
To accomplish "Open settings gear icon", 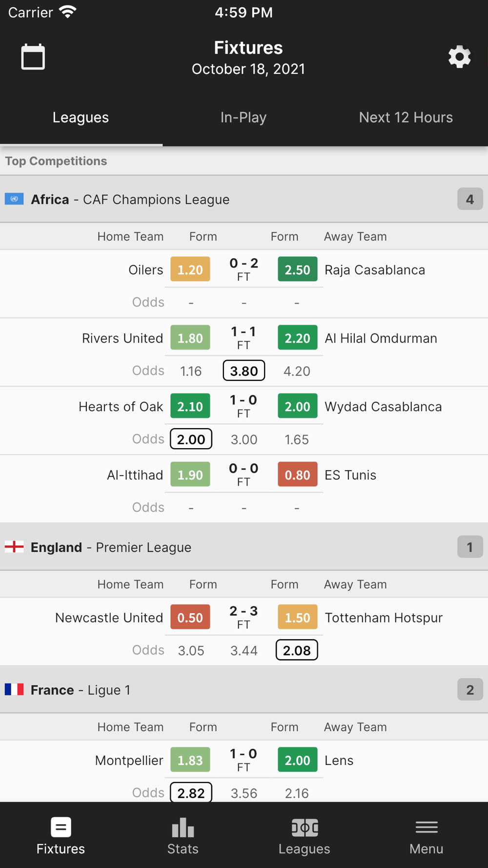I will tap(459, 57).
